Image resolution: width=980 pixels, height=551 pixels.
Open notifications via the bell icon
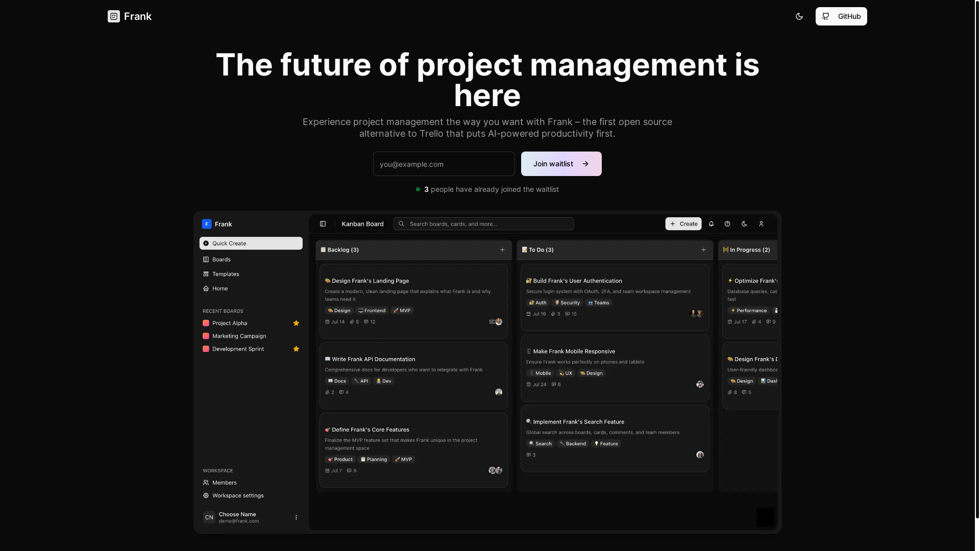pos(711,224)
